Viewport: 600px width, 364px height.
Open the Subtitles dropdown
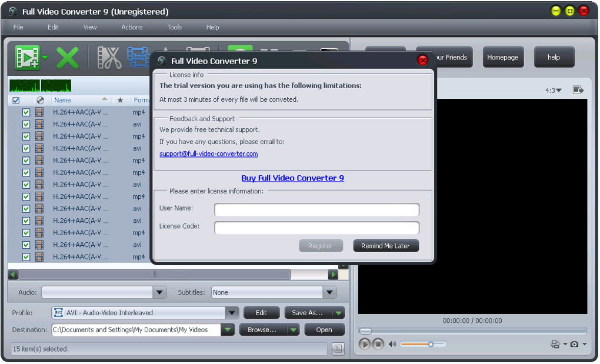point(329,292)
